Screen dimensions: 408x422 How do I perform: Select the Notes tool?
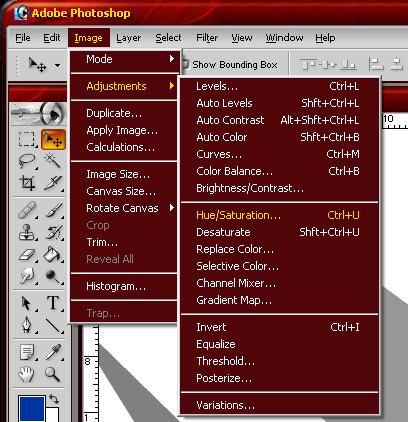[27, 352]
